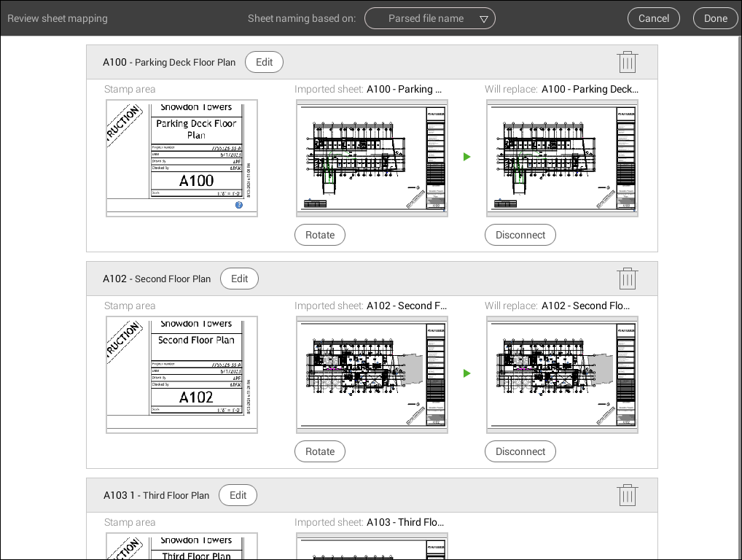The width and height of the screenshot is (742, 560).
Task: Rotate the imported A102 sheet
Action: (x=320, y=451)
